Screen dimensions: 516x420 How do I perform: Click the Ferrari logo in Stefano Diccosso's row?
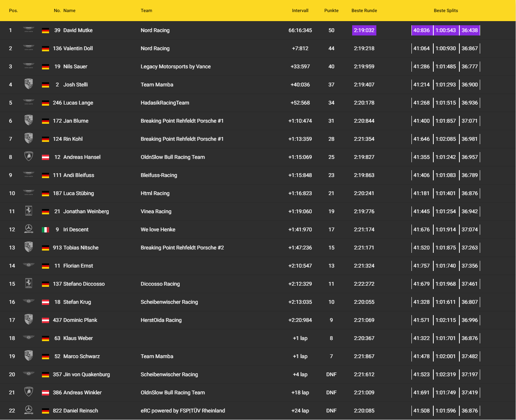(x=29, y=284)
